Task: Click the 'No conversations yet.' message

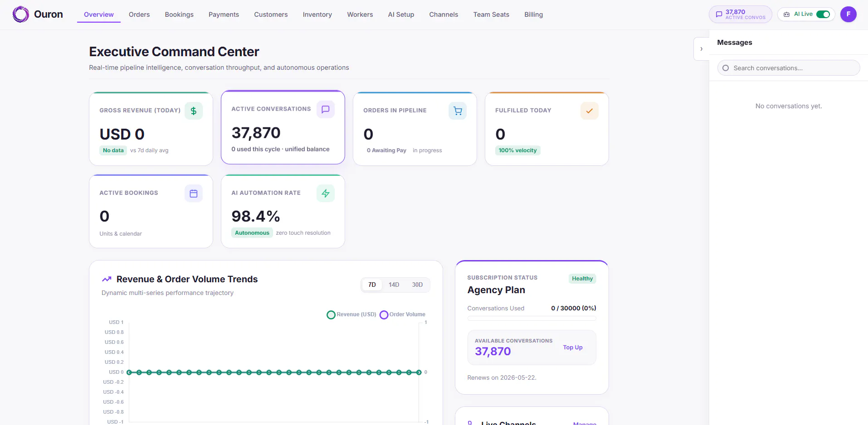Action: coord(789,106)
